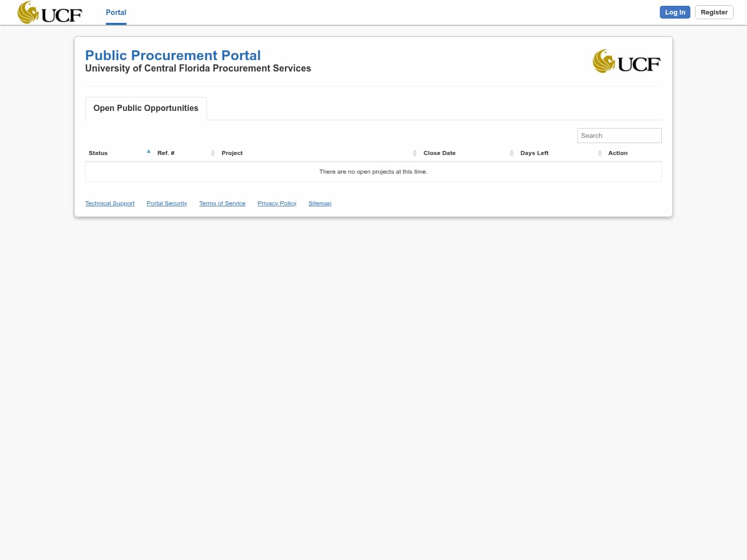Click the ascending sort arrow above Status
Viewport: 747px width, 560px height.
coord(148,151)
